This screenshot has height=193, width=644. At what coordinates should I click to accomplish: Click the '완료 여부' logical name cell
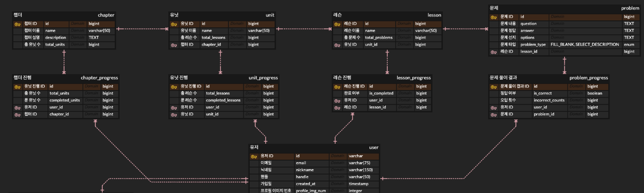coord(352,94)
